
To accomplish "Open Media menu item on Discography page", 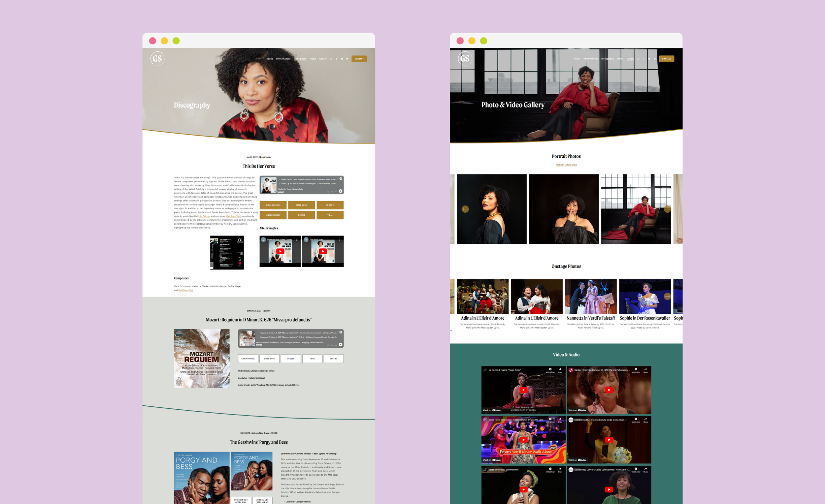I will 313,59.
